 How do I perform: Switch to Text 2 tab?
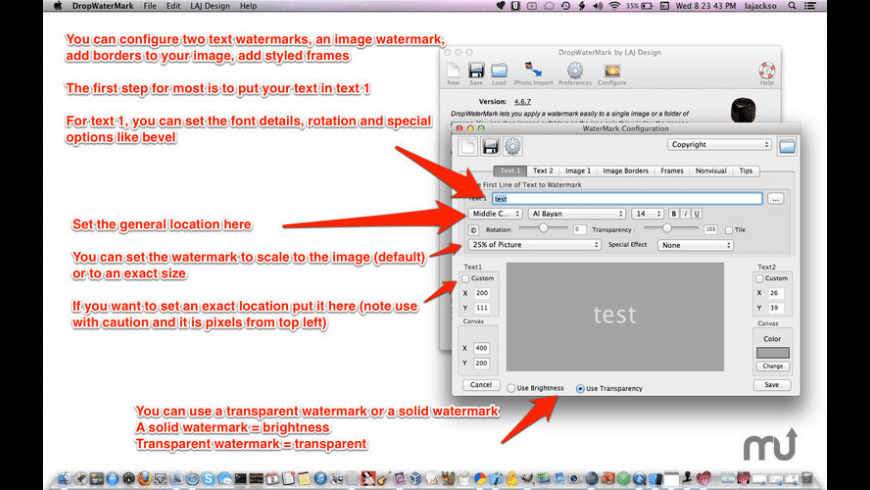(x=543, y=171)
